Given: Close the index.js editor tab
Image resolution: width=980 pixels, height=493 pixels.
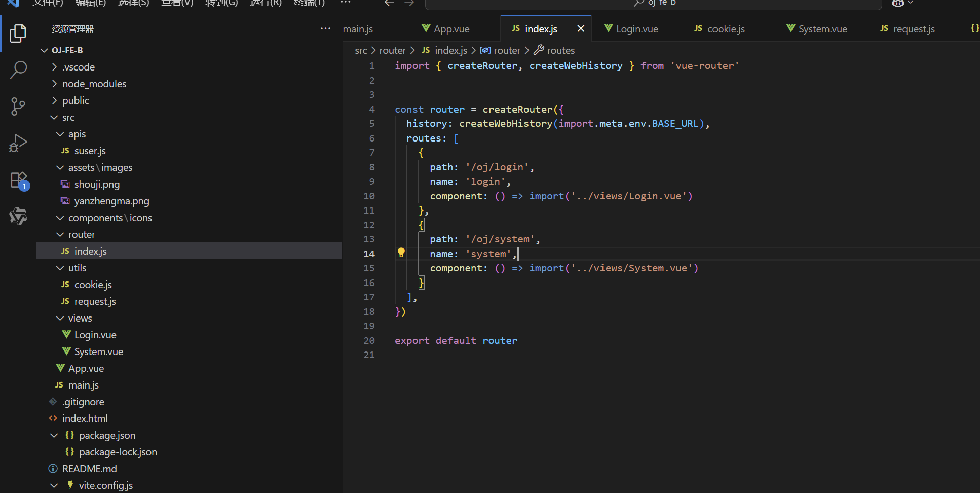Looking at the screenshot, I should click(x=581, y=29).
